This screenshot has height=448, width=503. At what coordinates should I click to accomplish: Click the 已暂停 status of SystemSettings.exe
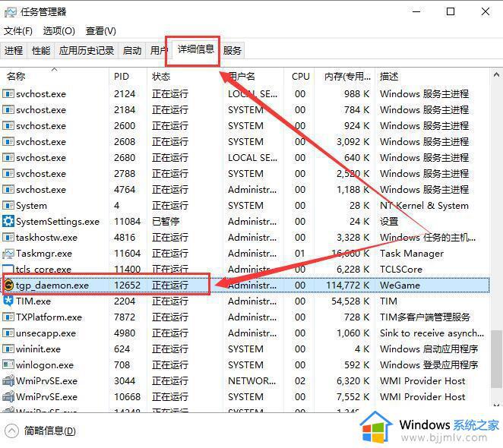tap(166, 221)
